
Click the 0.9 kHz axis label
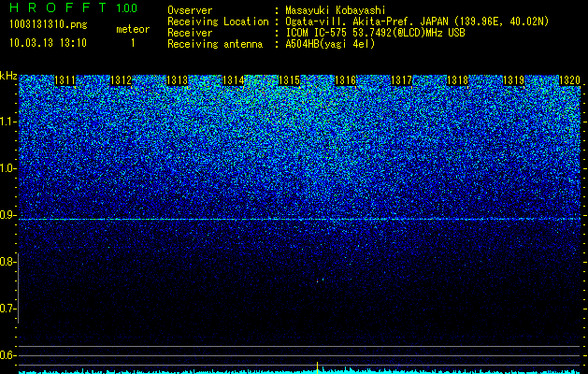point(7,215)
